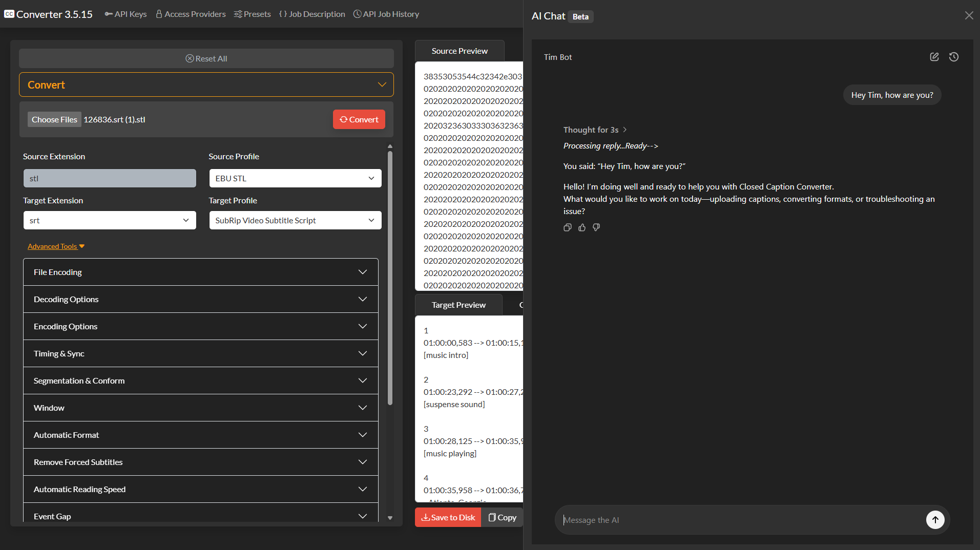The image size is (980, 550).
Task: Open the API Keys menu item
Action: pos(126,14)
